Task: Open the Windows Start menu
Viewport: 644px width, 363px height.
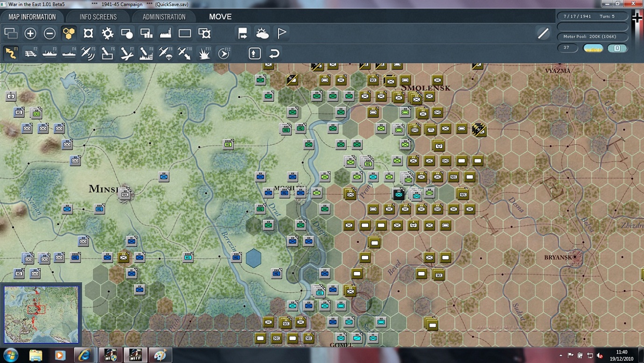Action: pos(10,355)
